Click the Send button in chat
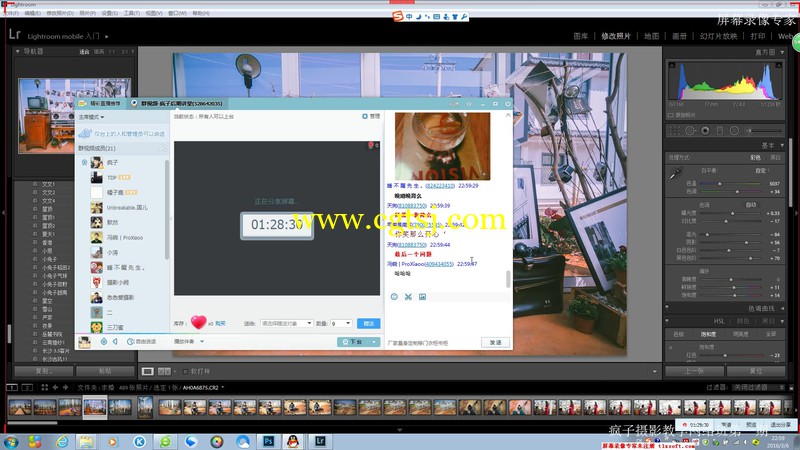 click(495, 342)
